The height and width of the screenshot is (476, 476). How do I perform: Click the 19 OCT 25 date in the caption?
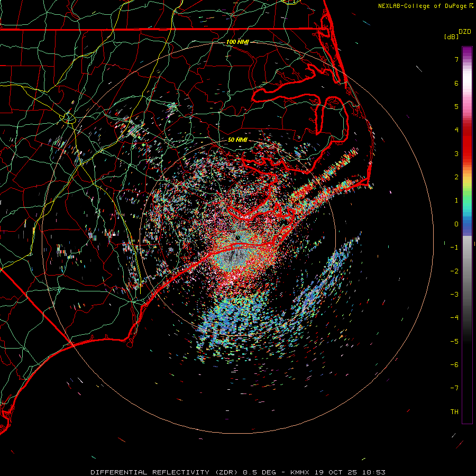(335, 472)
